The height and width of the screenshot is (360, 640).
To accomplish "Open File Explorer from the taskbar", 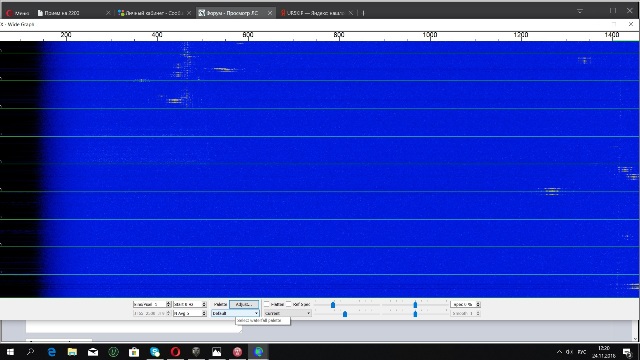I will click(72, 351).
